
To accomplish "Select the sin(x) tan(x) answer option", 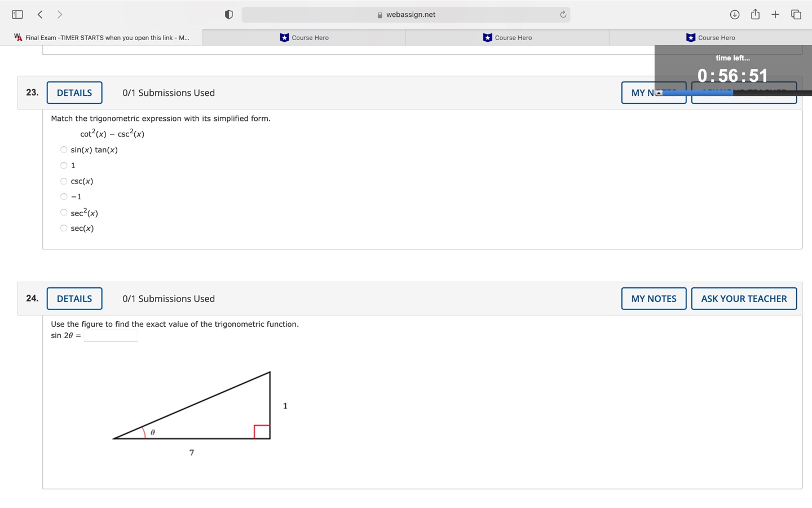I will [x=64, y=150].
